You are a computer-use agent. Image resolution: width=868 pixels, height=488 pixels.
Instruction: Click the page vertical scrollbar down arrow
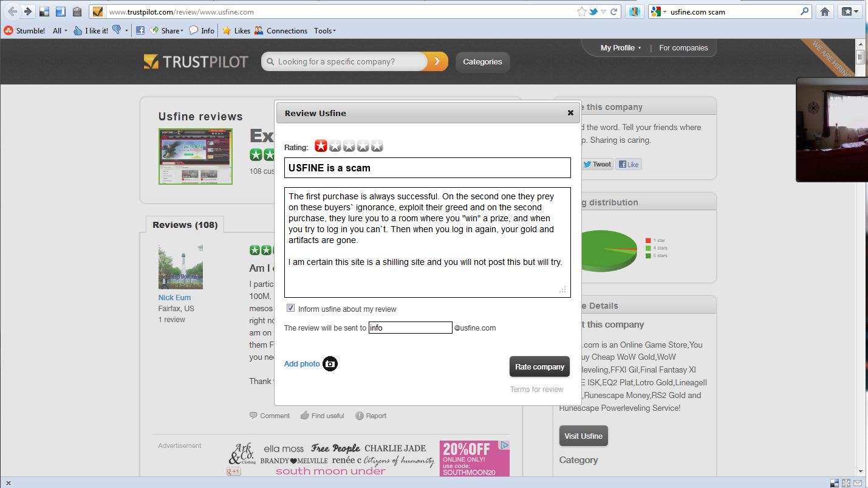[861, 471]
